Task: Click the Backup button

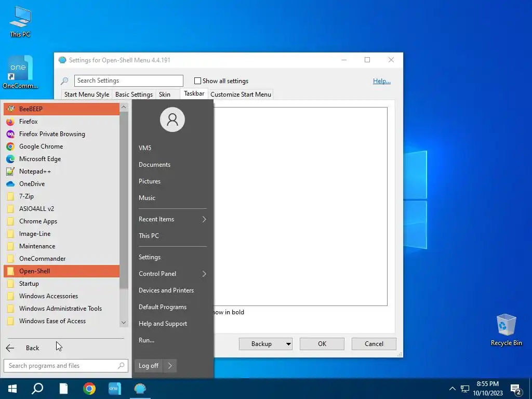Action: [261, 344]
